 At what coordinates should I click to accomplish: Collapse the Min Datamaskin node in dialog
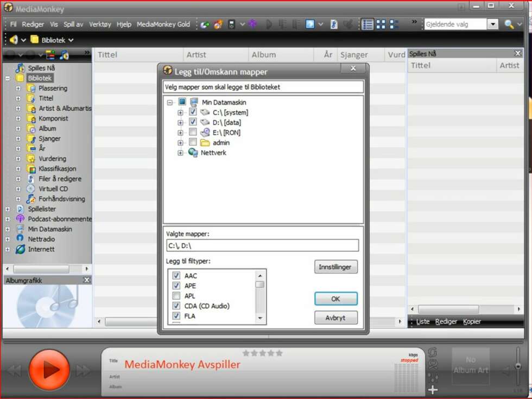click(x=170, y=103)
